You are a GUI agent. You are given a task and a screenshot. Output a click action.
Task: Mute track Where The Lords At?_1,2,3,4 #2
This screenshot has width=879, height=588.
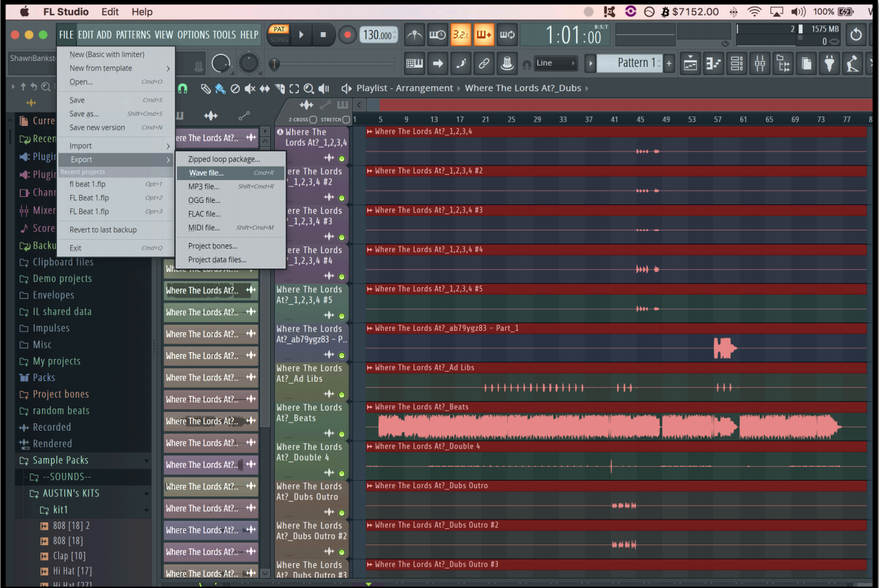(x=342, y=198)
